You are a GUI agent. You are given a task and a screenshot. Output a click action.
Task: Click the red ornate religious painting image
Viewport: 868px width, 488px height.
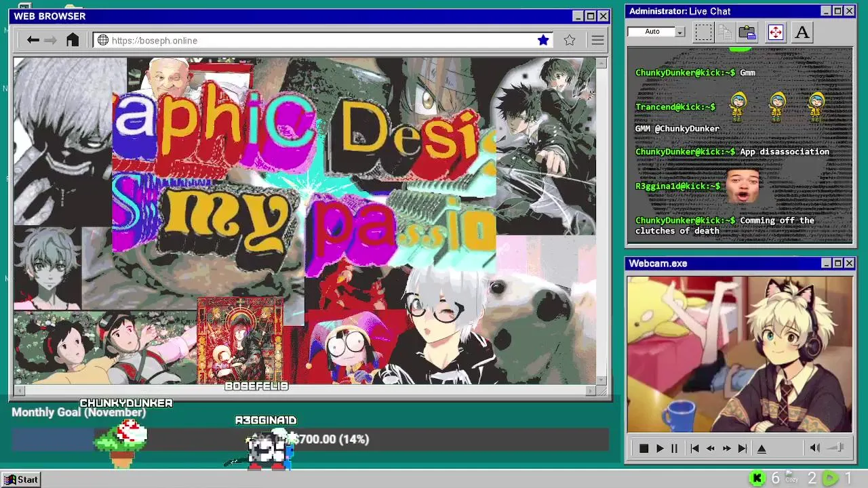(240, 341)
